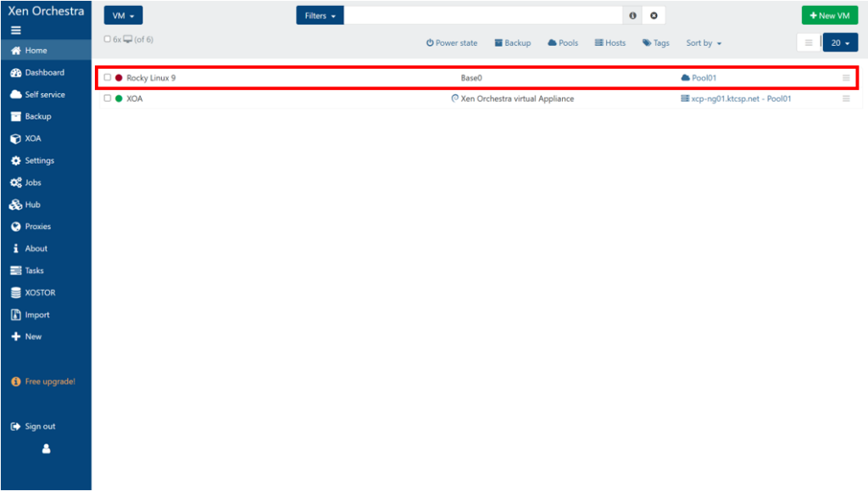Open row menu icon for XOA VM
The image size is (868, 491).
[845, 98]
